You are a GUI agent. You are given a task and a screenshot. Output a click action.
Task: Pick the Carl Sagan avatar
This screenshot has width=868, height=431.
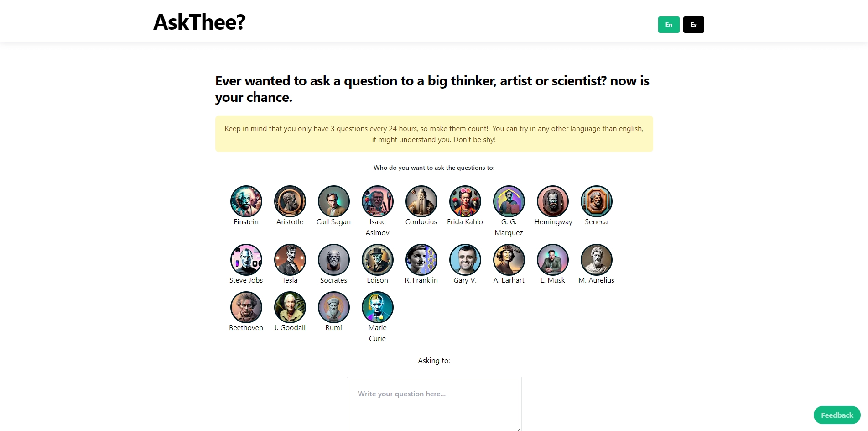click(x=334, y=201)
